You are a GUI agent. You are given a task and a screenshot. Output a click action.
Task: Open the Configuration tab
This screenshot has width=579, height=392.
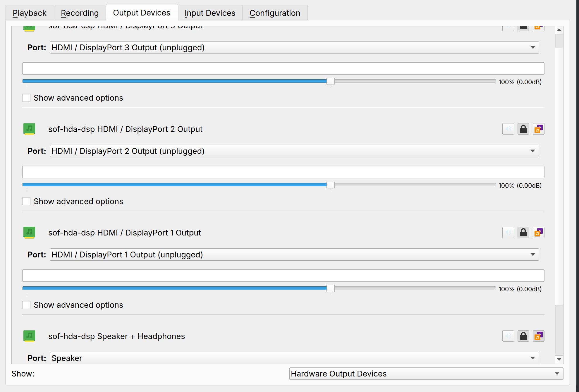[275, 13]
